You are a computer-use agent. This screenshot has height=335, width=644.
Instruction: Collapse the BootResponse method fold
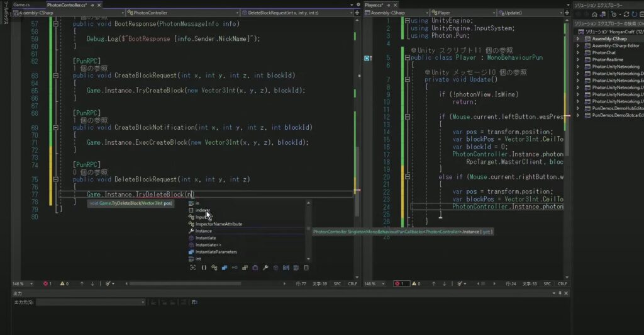click(55, 24)
